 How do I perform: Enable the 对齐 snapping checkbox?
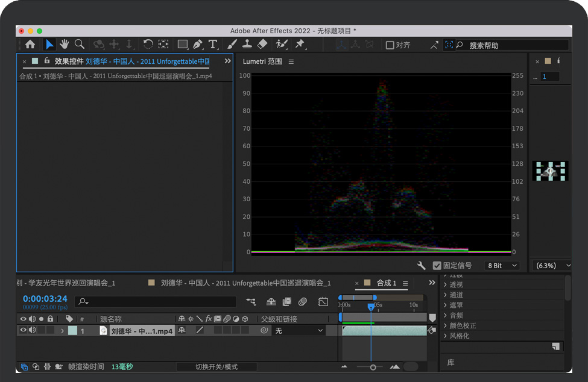point(390,45)
